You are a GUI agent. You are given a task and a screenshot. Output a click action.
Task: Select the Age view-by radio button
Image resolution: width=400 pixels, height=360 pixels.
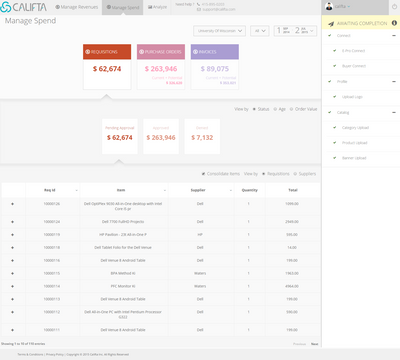point(275,109)
